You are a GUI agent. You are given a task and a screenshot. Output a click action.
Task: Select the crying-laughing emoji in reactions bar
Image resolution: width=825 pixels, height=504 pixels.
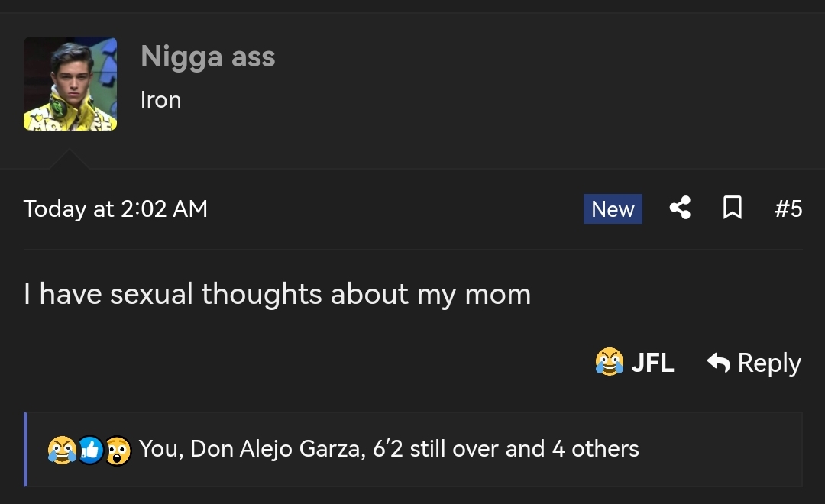(62, 451)
